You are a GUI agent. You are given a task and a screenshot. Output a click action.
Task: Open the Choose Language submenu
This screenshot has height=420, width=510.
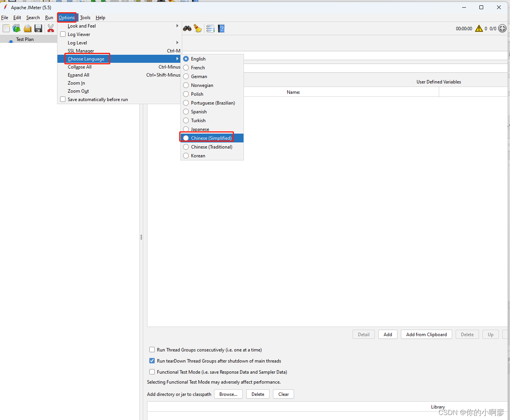coord(119,59)
